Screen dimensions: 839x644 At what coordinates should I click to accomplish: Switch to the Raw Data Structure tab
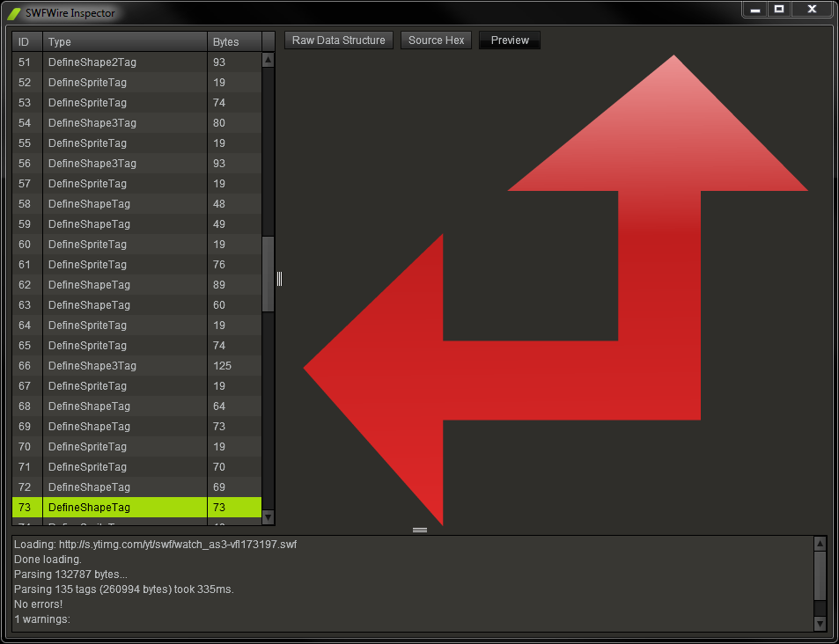[x=339, y=40]
